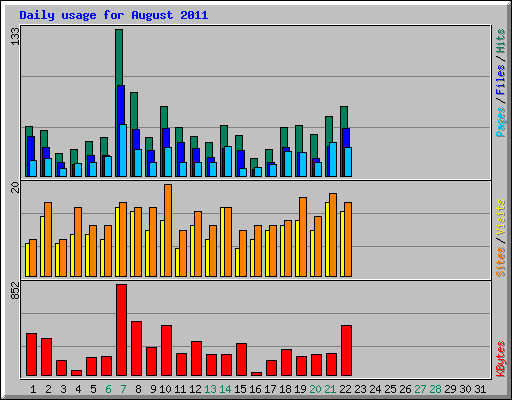Click the green hits bar for day 10
The width and height of the screenshot is (512, 400).
[164, 117]
